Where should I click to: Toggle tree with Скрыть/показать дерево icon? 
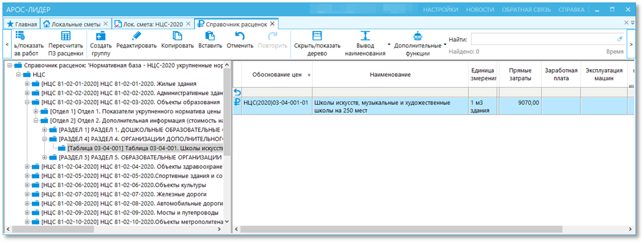pos(316,36)
